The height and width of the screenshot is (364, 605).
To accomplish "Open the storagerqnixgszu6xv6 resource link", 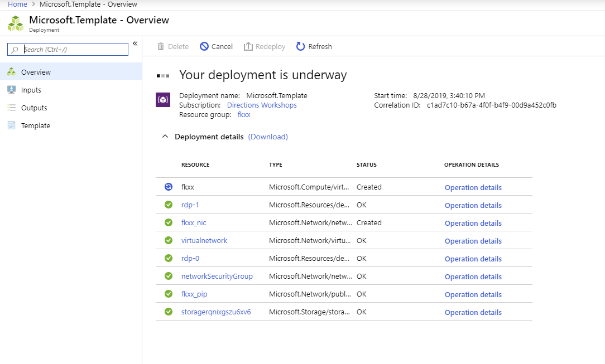I will coord(216,312).
